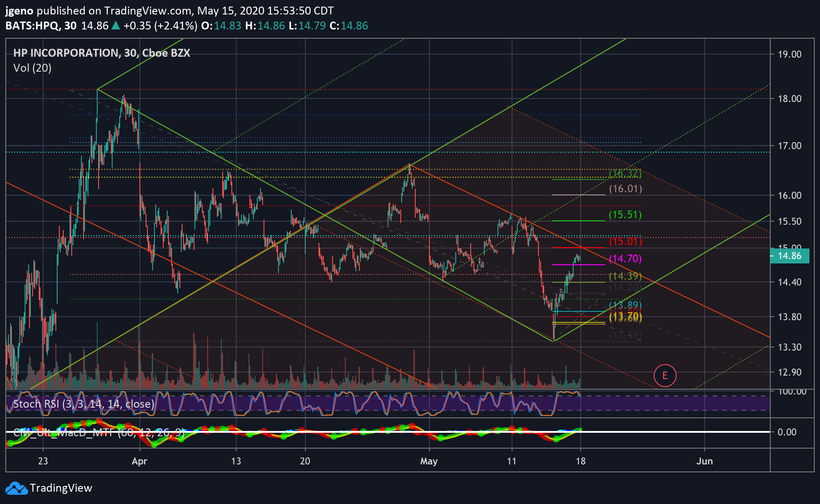
Task: Select the 'Stoch RSI (3, 3, 14, 14, close)' label
Action: [84, 404]
